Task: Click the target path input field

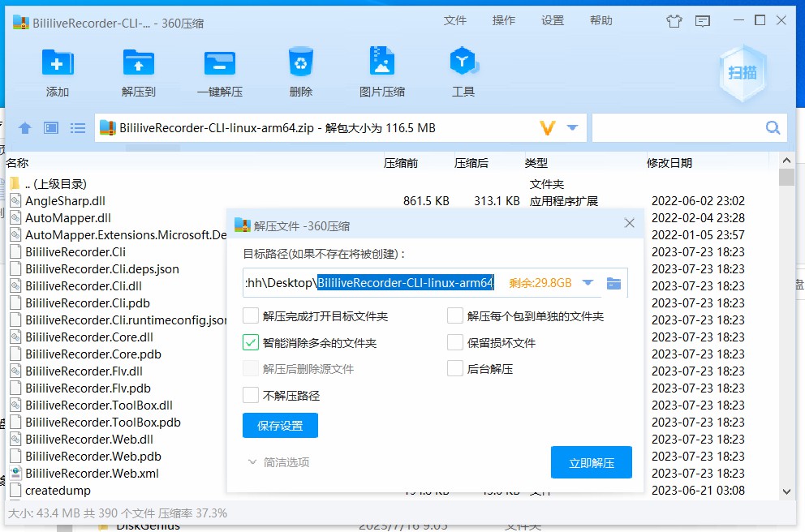Action: 372,283
